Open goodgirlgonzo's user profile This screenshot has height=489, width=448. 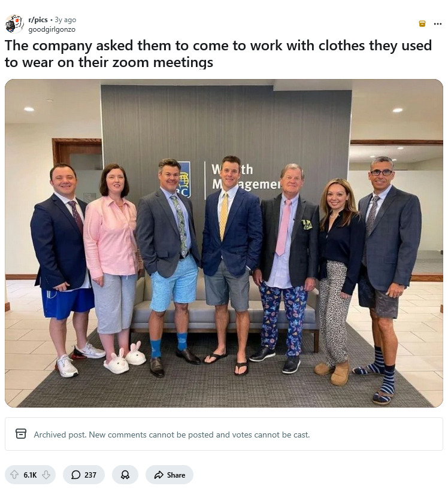[52, 29]
